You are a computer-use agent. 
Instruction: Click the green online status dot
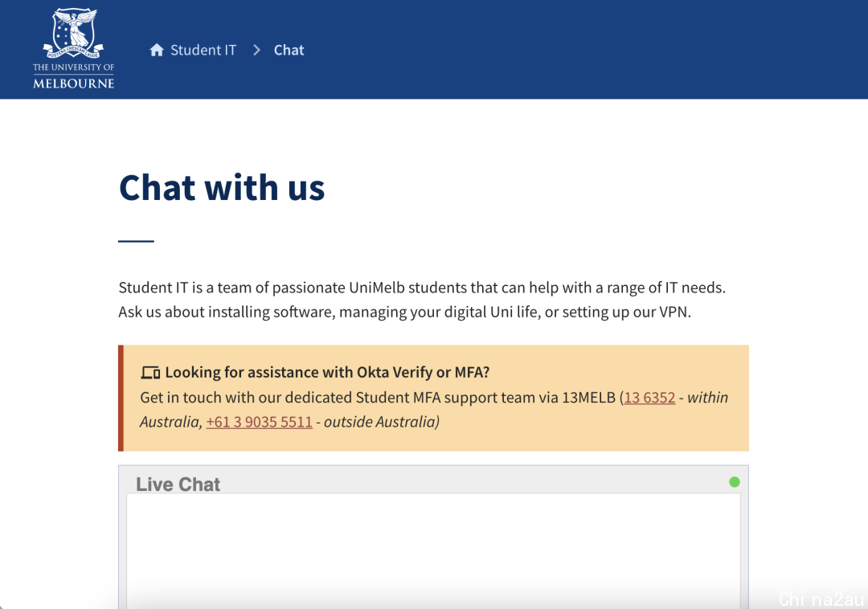click(x=735, y=482)
